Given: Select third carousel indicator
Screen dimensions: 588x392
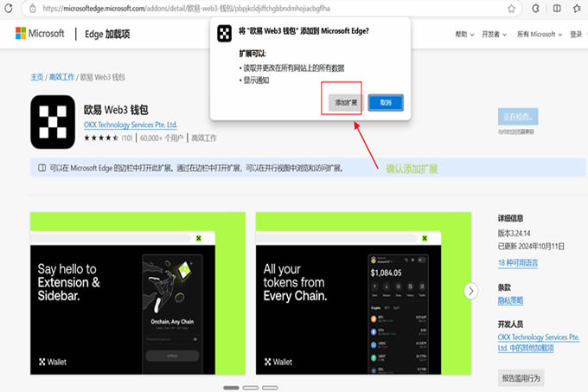Looking at the screenshot, I should click(x=270, y=388).
